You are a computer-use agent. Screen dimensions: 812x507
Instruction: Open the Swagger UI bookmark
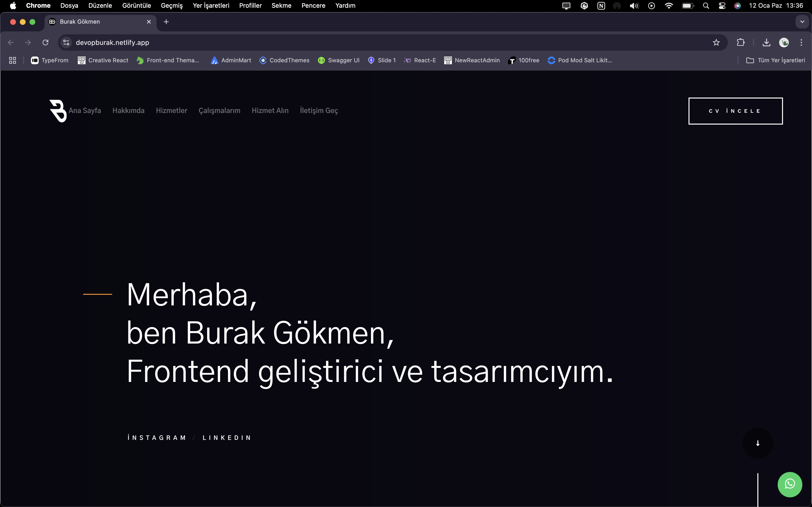338,60
